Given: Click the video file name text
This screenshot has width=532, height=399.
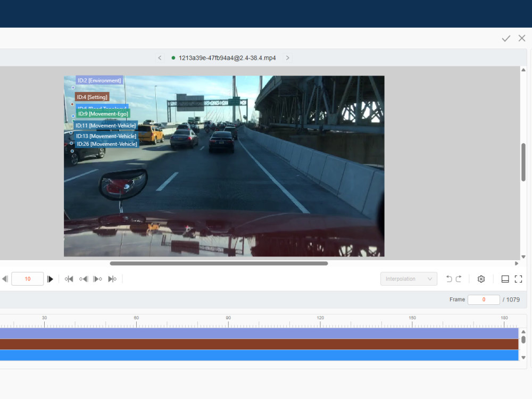Looking at the screenshot, I should click(227, 58).
